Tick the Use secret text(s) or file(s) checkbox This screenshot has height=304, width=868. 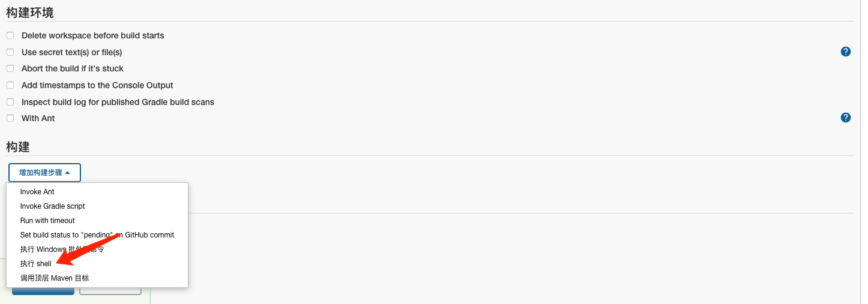(10, 52)
